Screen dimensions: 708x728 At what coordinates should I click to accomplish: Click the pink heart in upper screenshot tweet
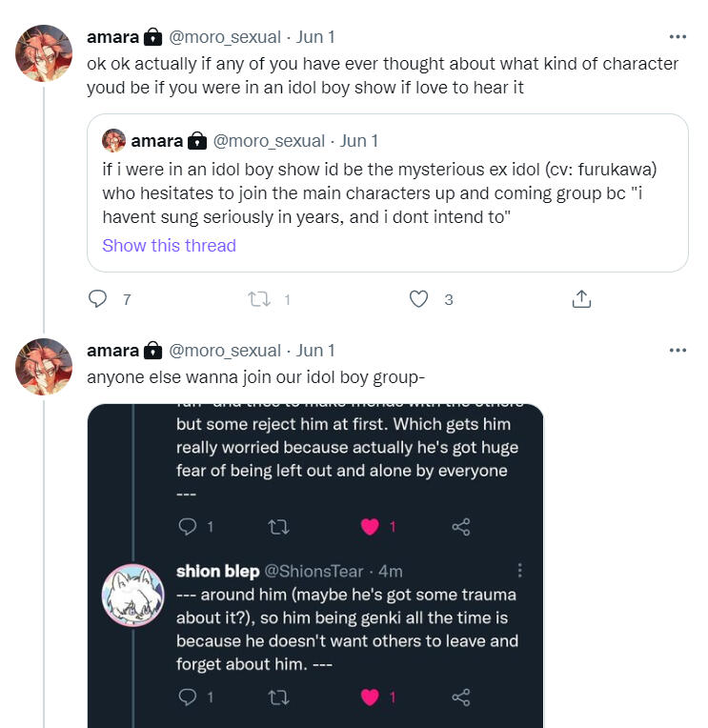pos(370,527)
